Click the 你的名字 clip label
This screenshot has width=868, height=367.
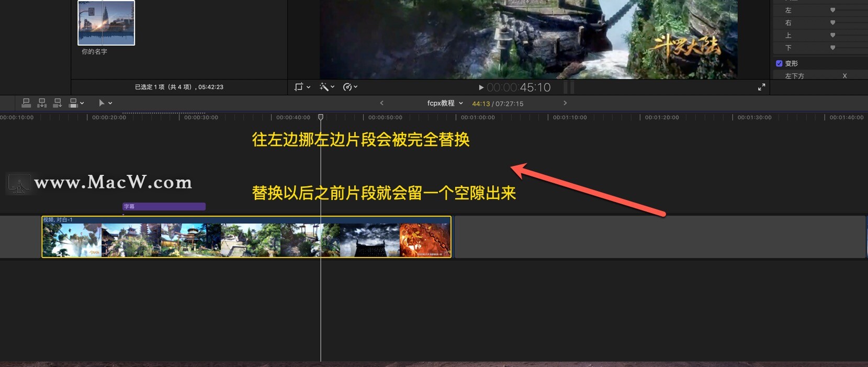[94, 52]
